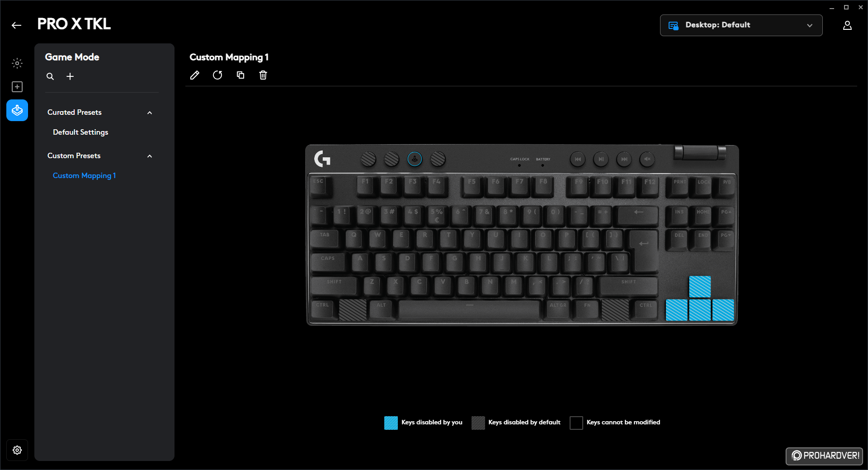The image size is (868, 470).
Task: Add a new preset with the plus icon
Action: click(70, 76)
